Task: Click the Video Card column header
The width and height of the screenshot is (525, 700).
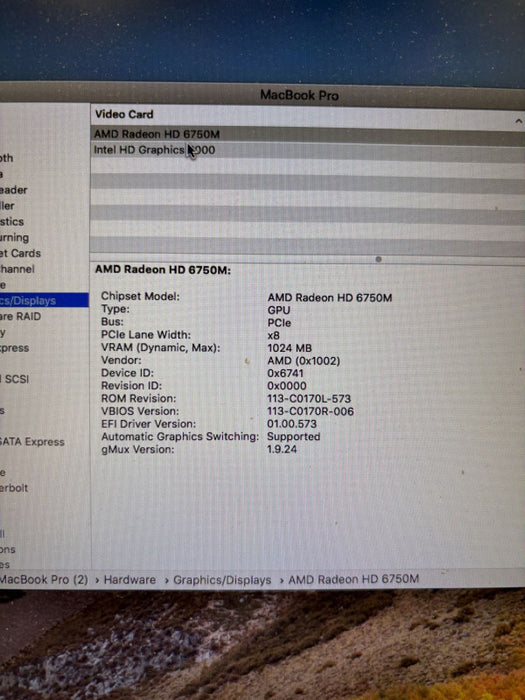Action: coord(124,114)
